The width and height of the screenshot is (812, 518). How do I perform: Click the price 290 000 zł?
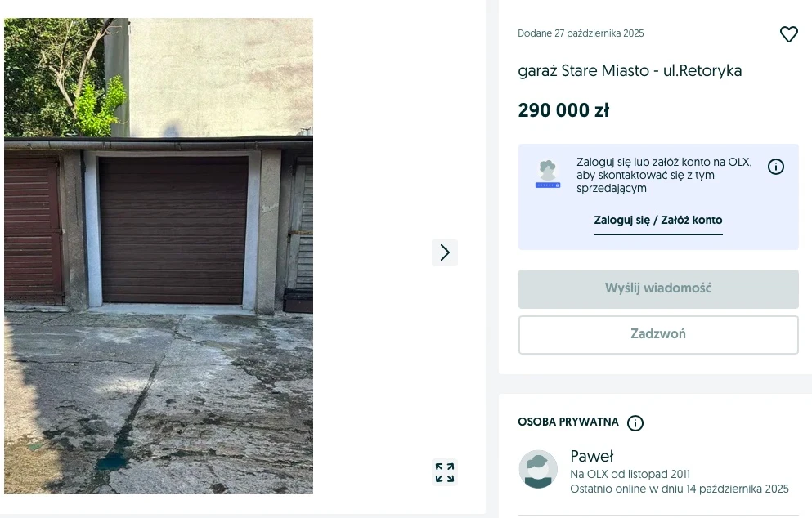(x=563, y=110)
